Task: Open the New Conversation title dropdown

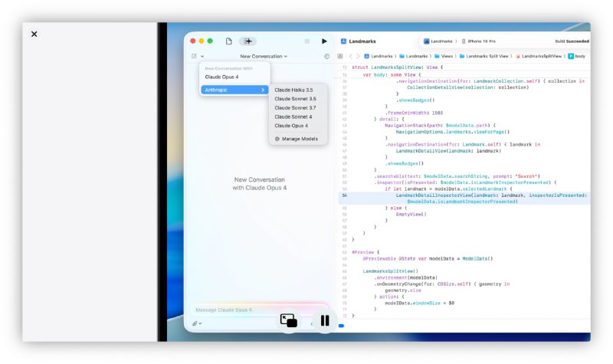Action: click(264, 56)
